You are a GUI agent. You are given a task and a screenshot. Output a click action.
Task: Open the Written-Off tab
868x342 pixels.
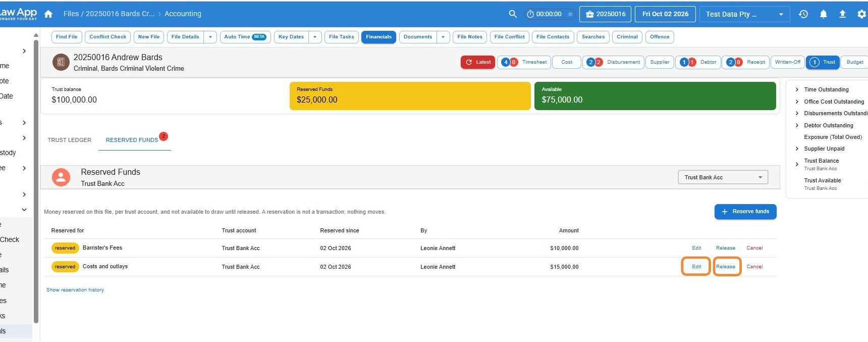pyautogui.click(x=787, y=62)
